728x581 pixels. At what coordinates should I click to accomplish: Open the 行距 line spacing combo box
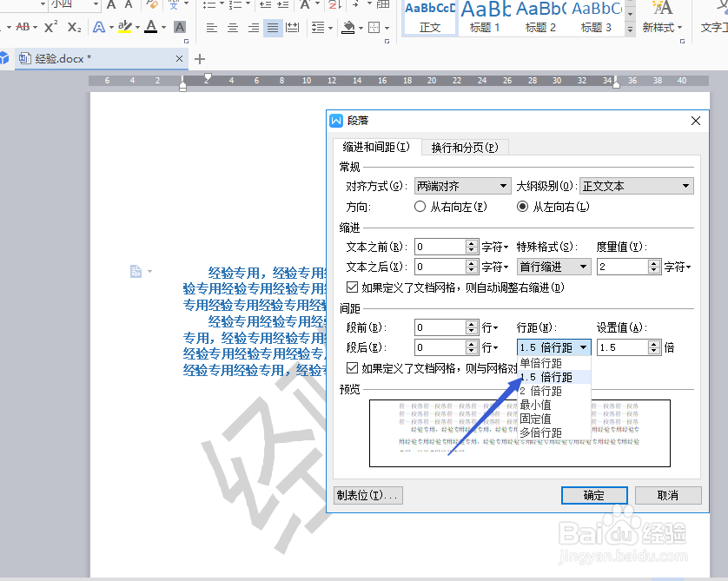coord(553,347)
